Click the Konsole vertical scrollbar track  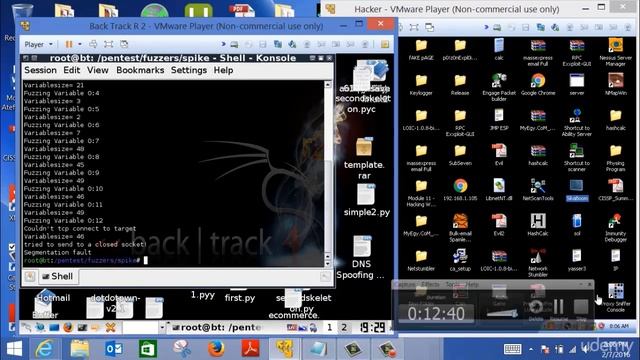pos(328,170)
